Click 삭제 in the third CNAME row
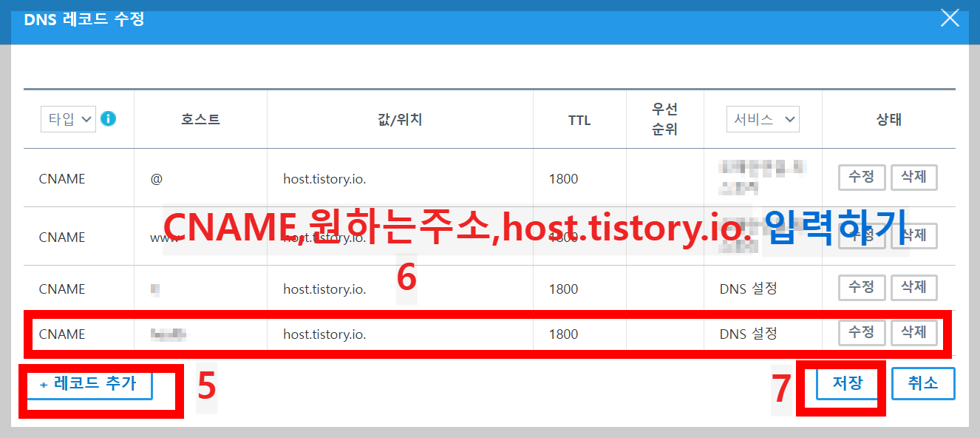The width and height of the screenshot is (980, 438). coord(914,287)
